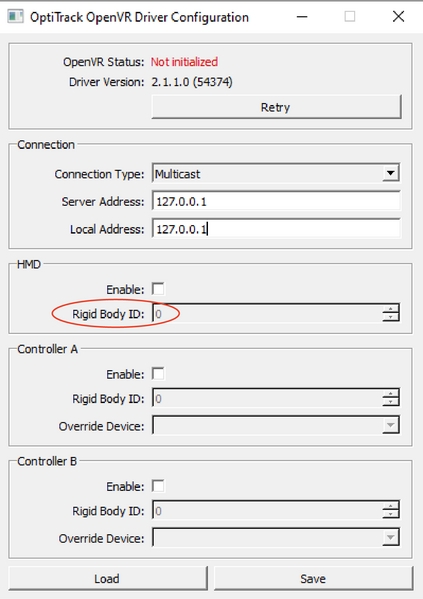Click the OptiTrack app icon in title bar
The width and height of the screenshot is (423, 599).
click(x=16, y=17)
